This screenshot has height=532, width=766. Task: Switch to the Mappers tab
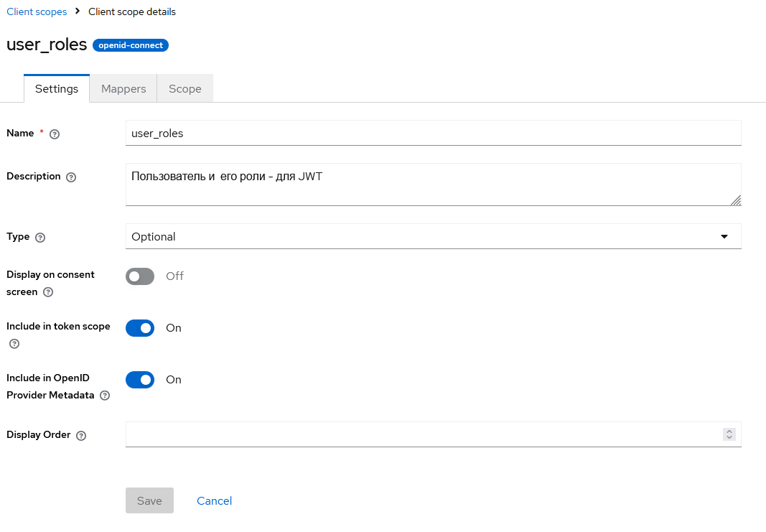(123, 89)
